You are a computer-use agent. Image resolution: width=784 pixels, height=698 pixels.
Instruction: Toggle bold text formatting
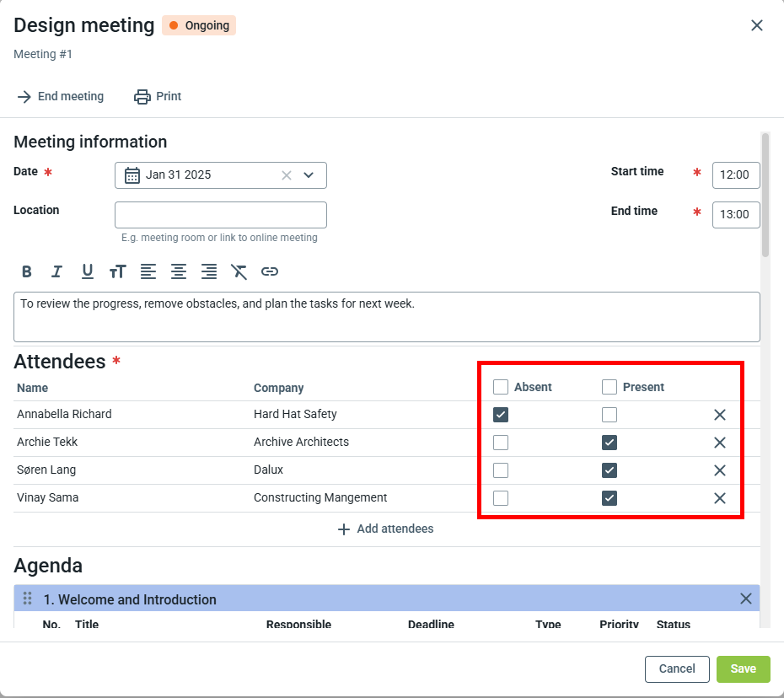coord(27,271)
